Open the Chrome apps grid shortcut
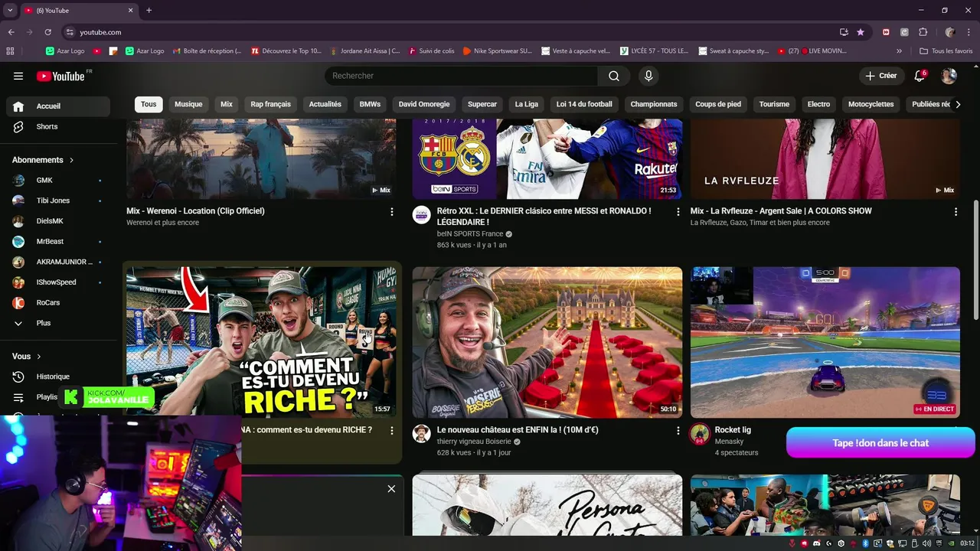The width and height of the screenshot is (980, 551). point(10,51)
